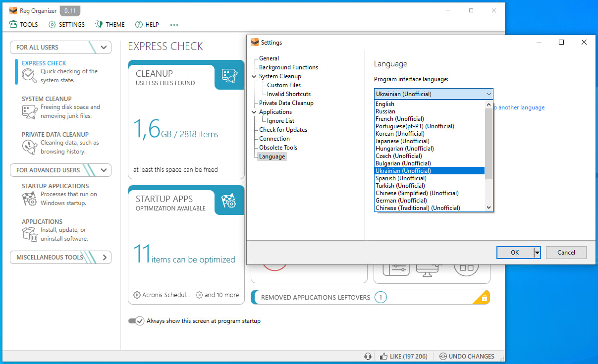Viewport: 598px width, 364px height.
Task: Click the play icon beside 'and 10 more'
Action: pos(199,295)
